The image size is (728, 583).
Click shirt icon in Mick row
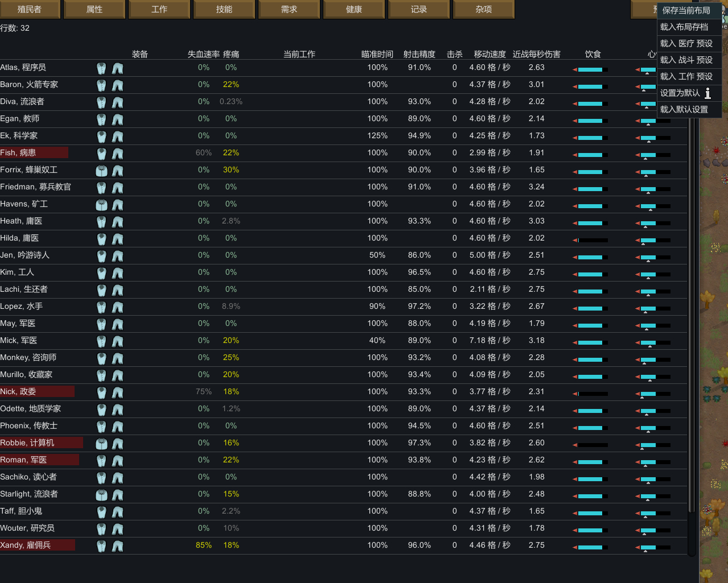[101, 341]
